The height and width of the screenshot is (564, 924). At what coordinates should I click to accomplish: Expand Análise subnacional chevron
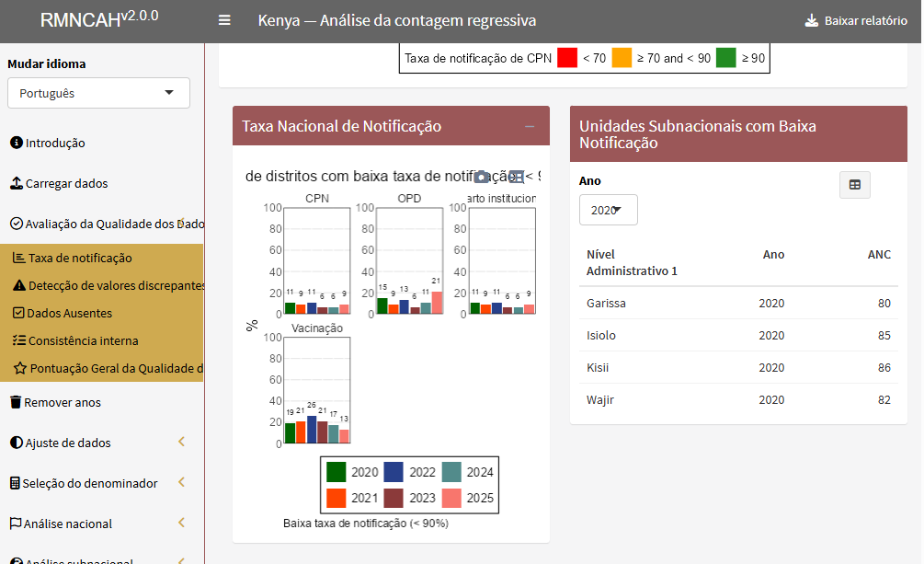click(x=181, y=560)
